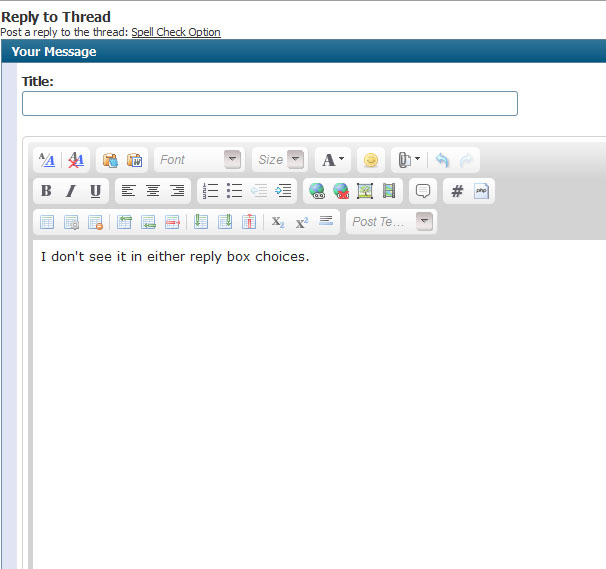Click the Insert Table icon

click(47, 222)
